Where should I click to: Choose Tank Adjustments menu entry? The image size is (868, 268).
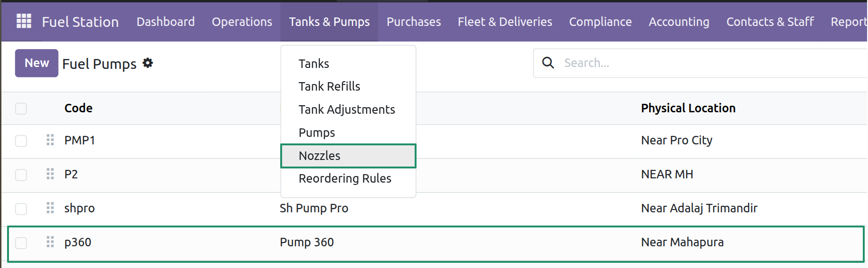[348, 109]
